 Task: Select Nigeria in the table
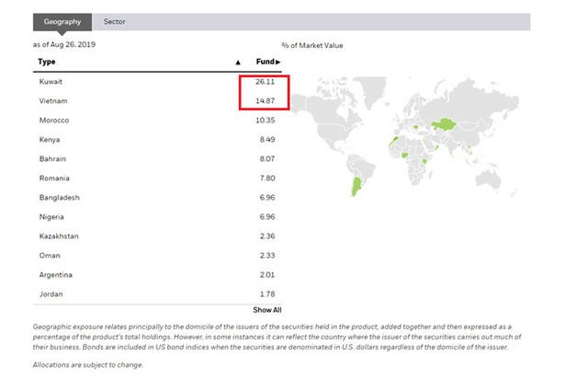pyautogui.click(x=51, y=216)
